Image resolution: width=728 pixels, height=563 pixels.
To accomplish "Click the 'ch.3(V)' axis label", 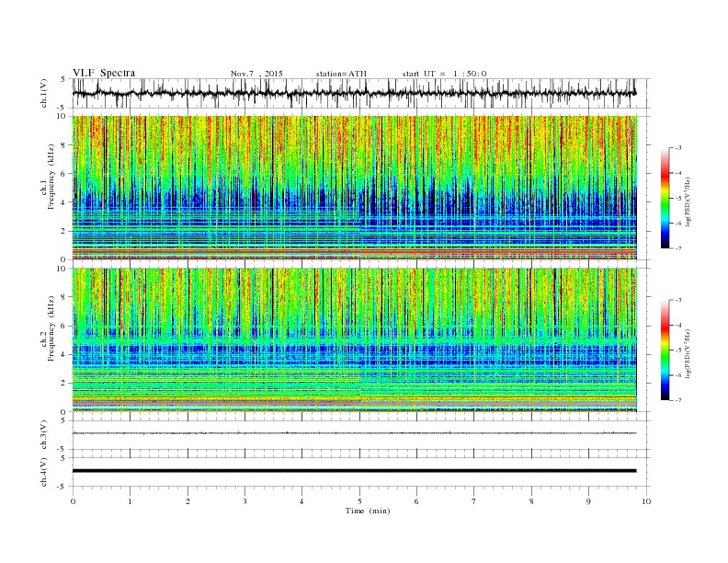I will click(44, 435).
